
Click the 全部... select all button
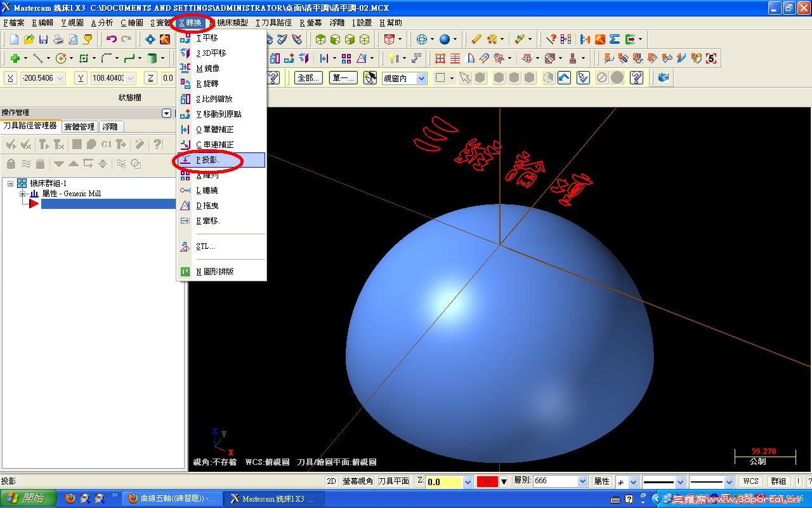pos(308,78)
